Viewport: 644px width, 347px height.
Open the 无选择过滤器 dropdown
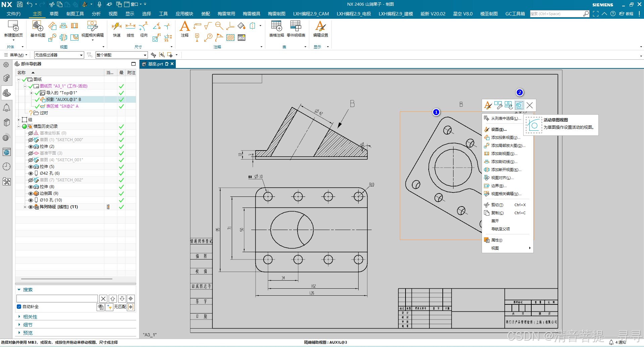tap(59, 55)
